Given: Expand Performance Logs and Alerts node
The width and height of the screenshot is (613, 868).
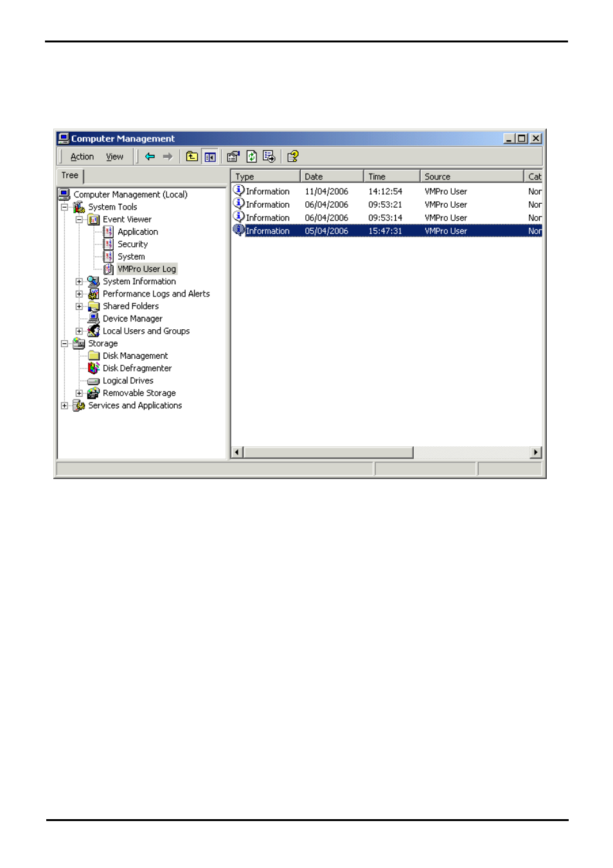Looking at the screenshot, I should click(x=79, y=294).
